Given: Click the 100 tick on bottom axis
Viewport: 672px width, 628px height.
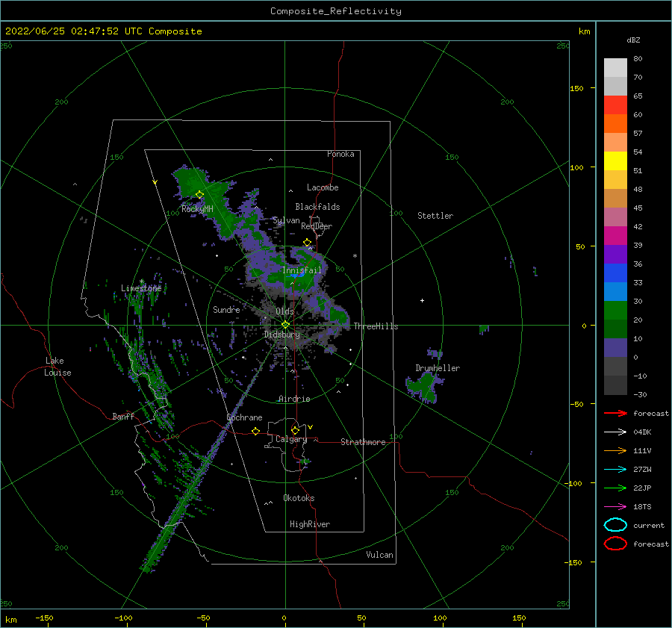Looking at the screenshot, I should tap(440, 618).
